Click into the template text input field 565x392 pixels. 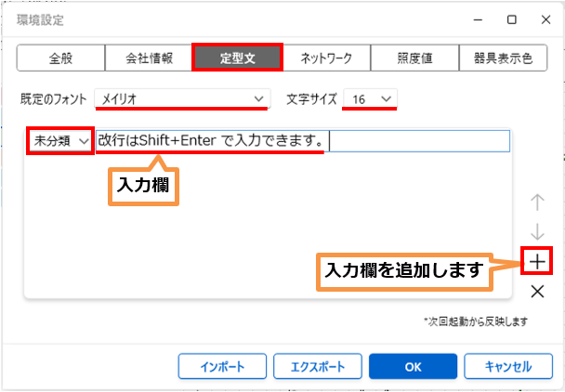(x=418, y=140)
